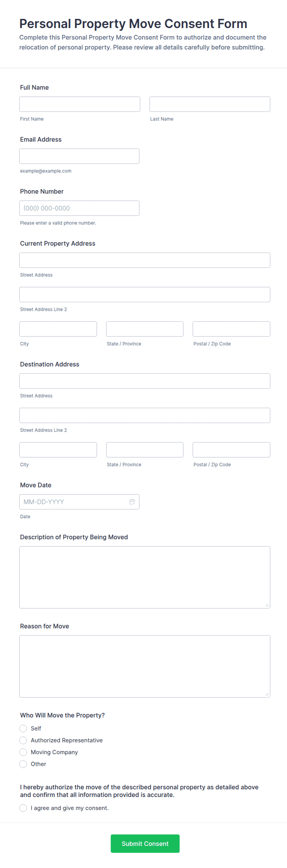
Task: Grab the Reason for Move textarea resize handle
Action: coord(267,694)
